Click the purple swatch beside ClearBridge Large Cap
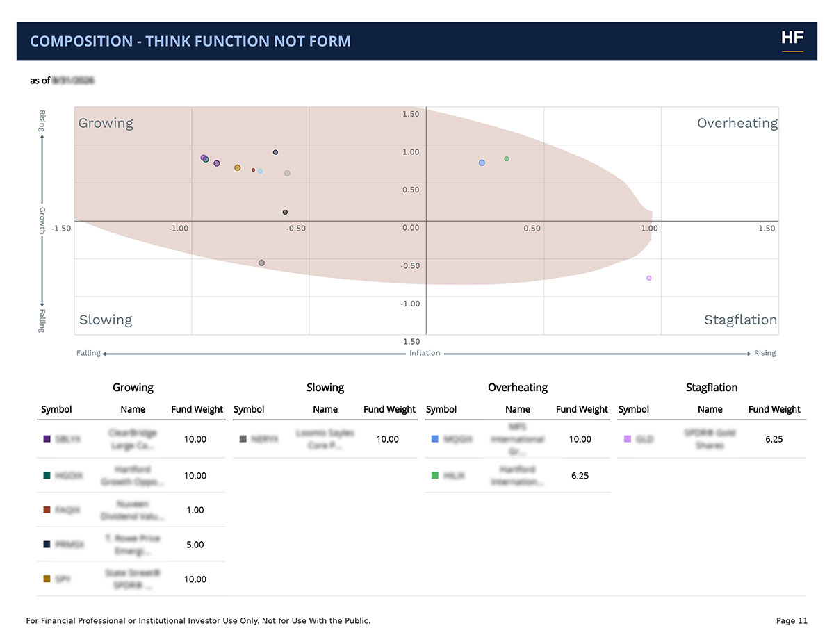Viewport: 834px width, 644px height. [x=47, y=439]
